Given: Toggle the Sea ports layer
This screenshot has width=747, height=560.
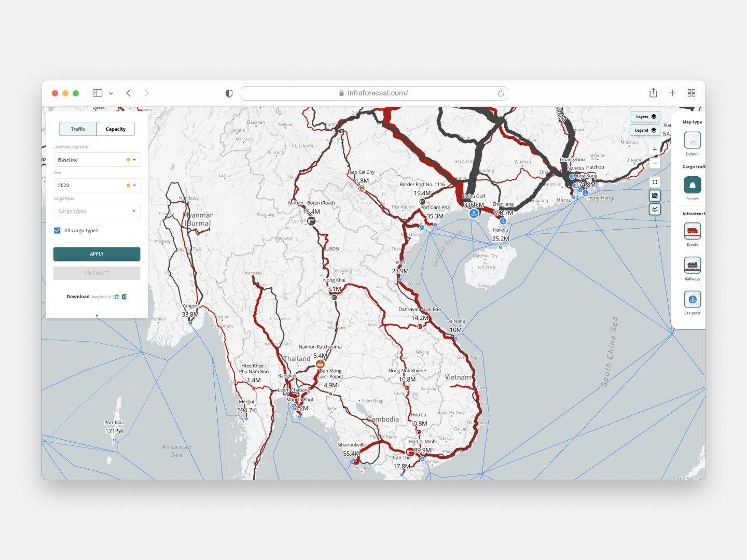Looking at the screenshot, I should click(x=692, y=299).
